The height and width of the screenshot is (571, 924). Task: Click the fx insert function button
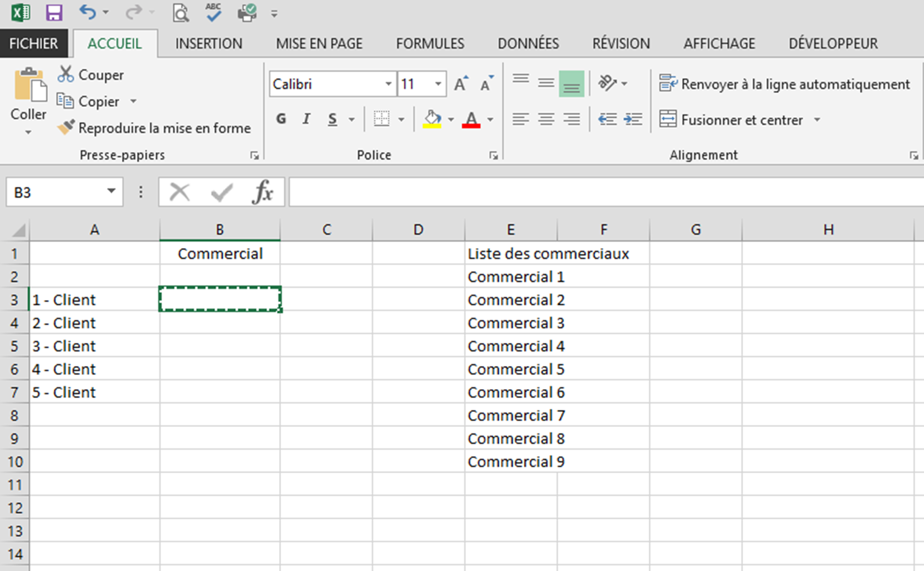tap(263, 192)
